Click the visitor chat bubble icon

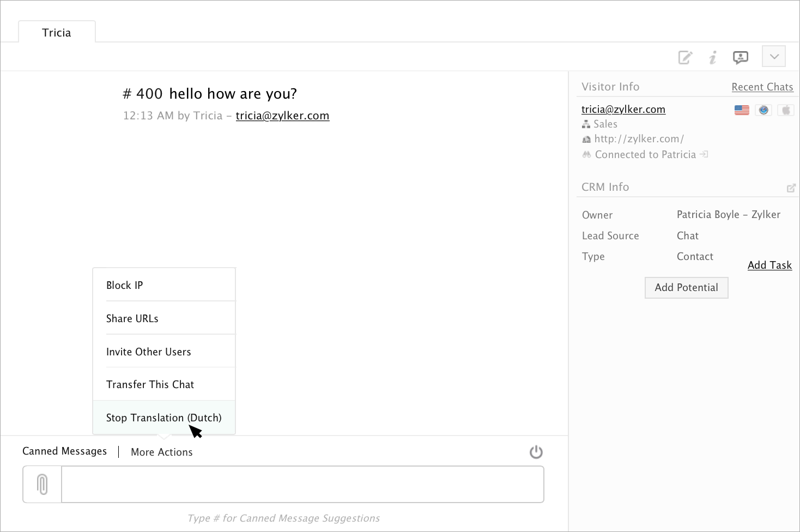coord(741,57)
